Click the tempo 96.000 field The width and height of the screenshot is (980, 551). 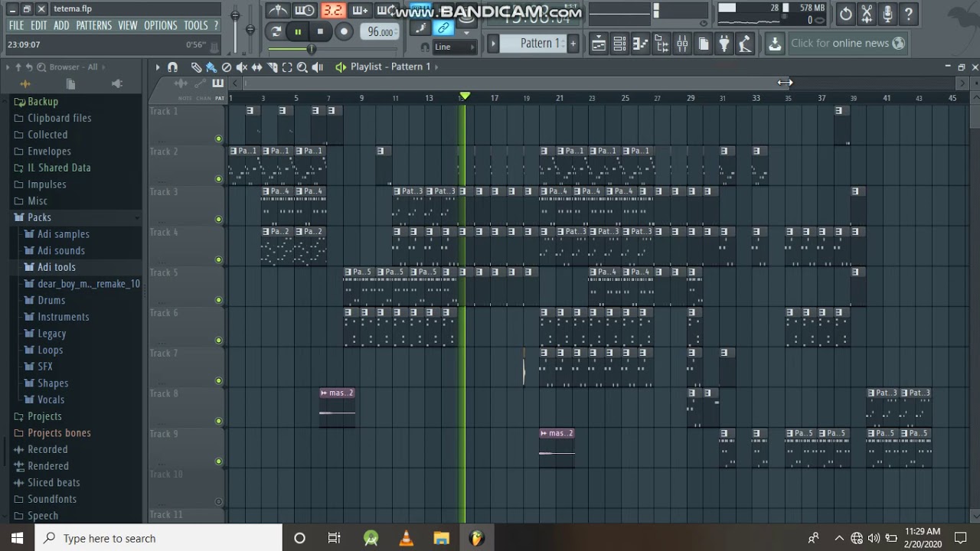pyautogui.click(x=380, y=31)
